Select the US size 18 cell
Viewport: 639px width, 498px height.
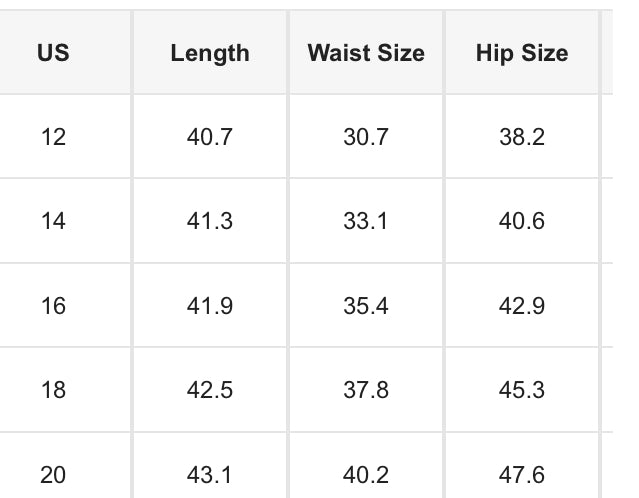[x=53, y=389]
